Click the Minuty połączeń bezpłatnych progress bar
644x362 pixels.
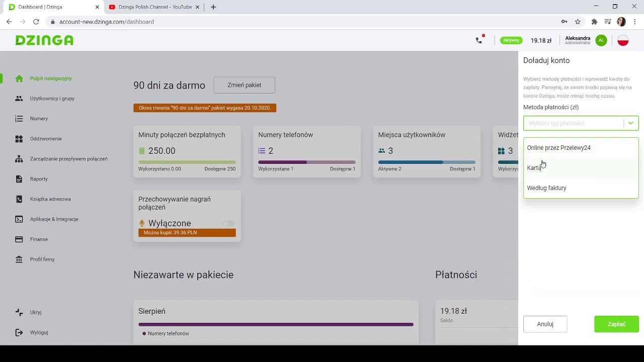coord(187,162)
